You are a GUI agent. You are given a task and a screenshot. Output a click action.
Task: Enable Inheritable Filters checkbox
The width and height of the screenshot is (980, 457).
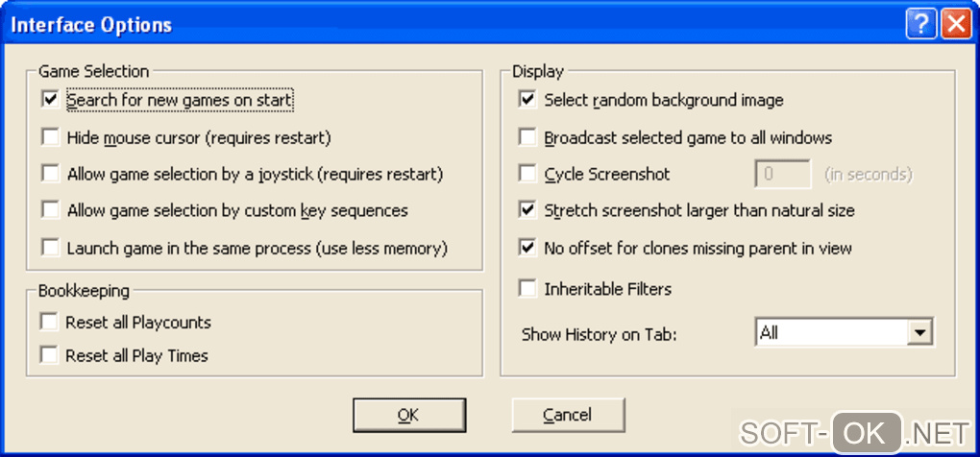pyautogui.click(x=527, y=288)
